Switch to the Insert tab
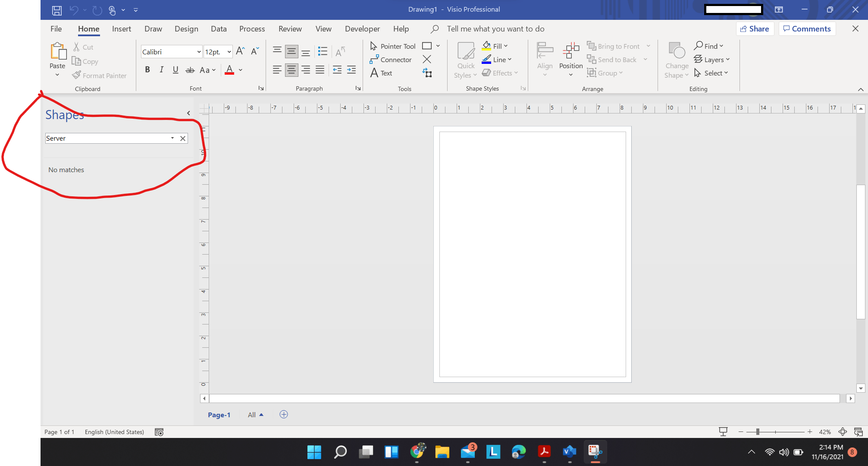The image size is (868, 466). pos(121,29)
